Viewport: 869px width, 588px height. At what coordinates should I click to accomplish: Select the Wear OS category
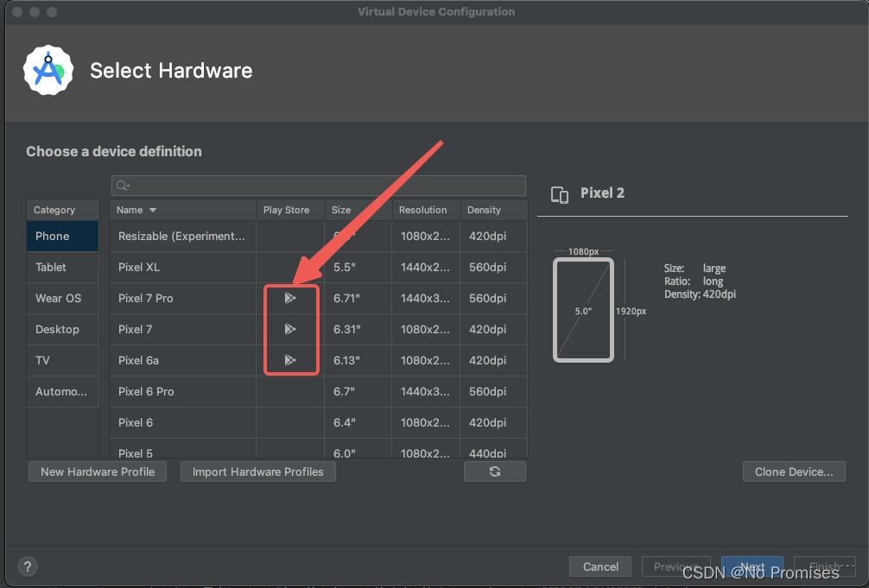[62, 298]
